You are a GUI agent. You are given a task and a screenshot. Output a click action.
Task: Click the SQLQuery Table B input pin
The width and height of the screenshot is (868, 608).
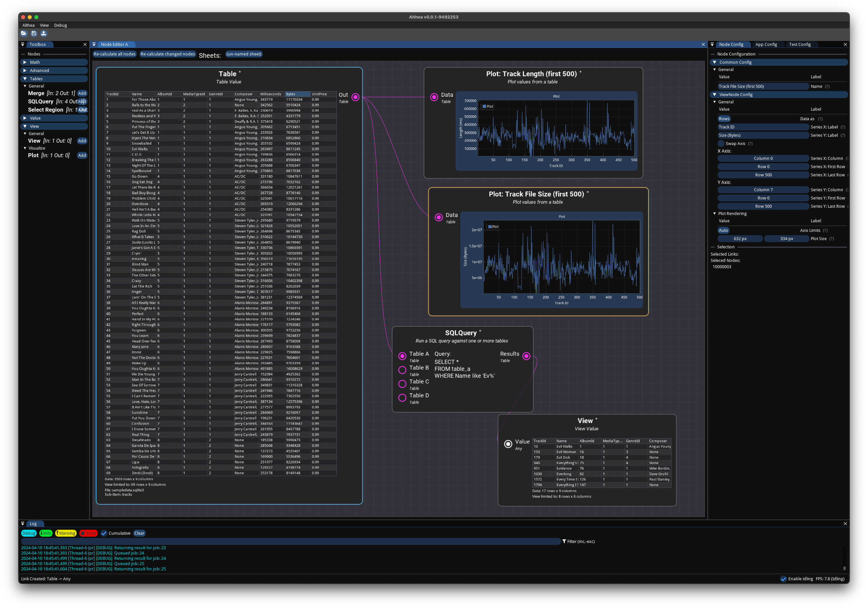402,370
